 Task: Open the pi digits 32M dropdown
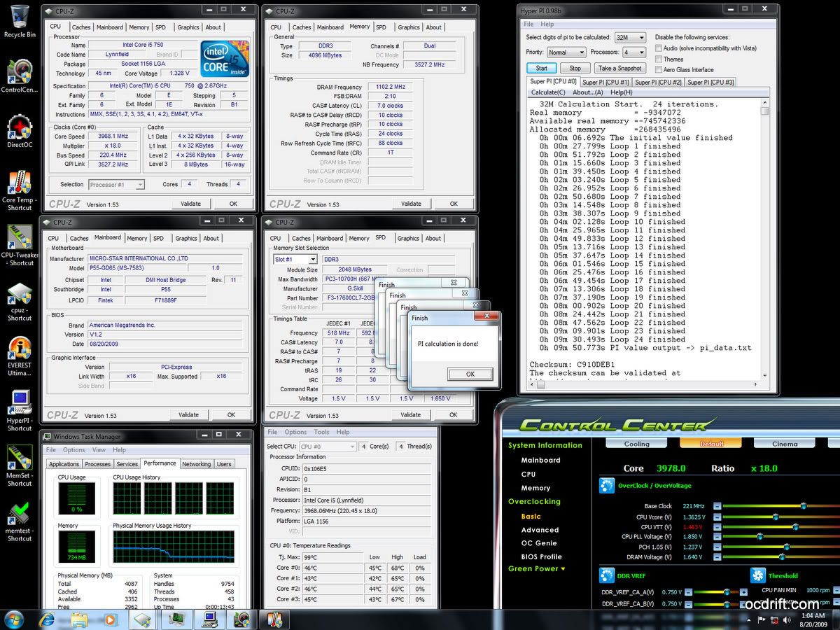tap(630, 37)
